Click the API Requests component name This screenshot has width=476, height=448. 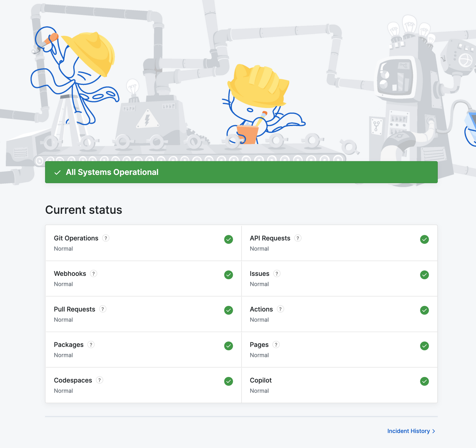[270, 238]
